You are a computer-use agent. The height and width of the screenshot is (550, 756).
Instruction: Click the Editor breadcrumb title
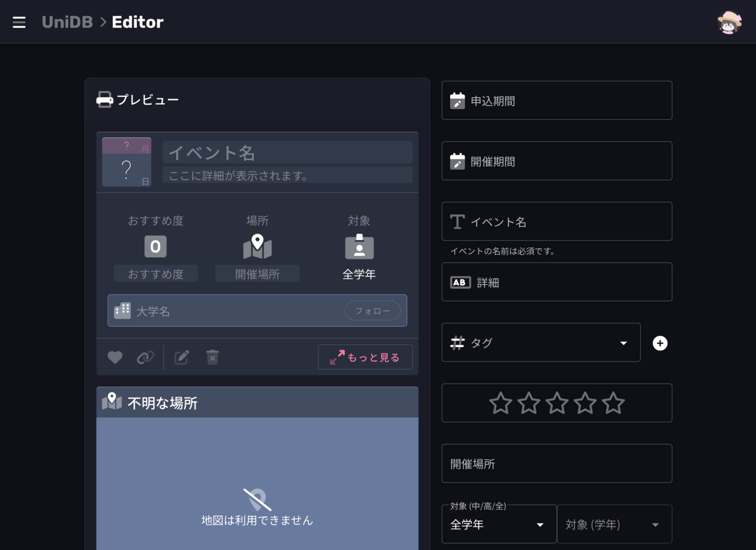click(x=137, y=22)
